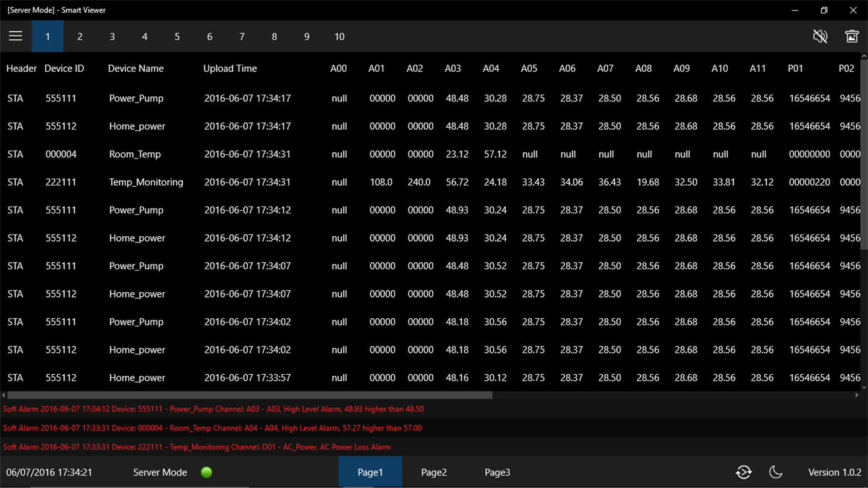Maximize the Smart Viewer window
Screen dimensions: 868x488
(824, 10)
